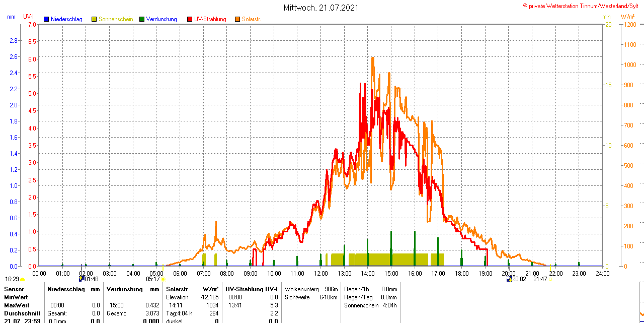
Task: Click the green Verdunstung legend square
Action: point(142,19)
